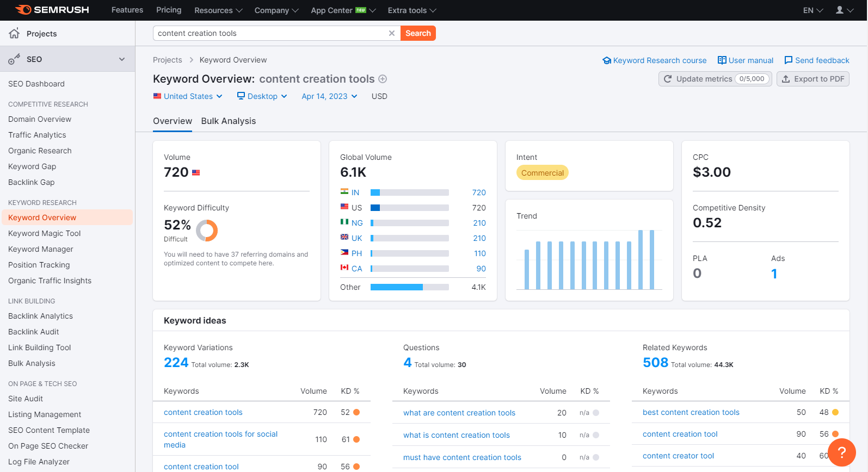Open Features in top navigation
868x472 pixels.
pos(127,10)
